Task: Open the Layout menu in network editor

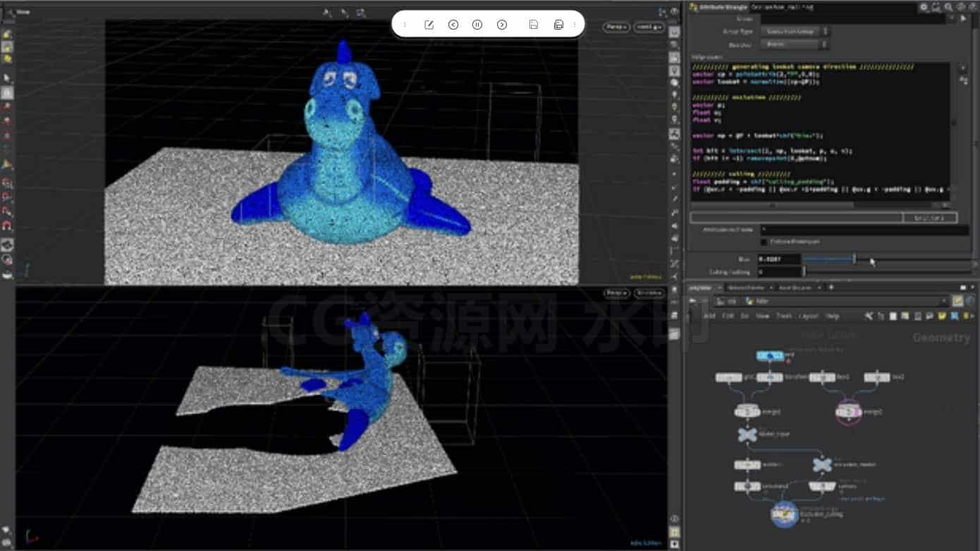Action: click(809, 316)
